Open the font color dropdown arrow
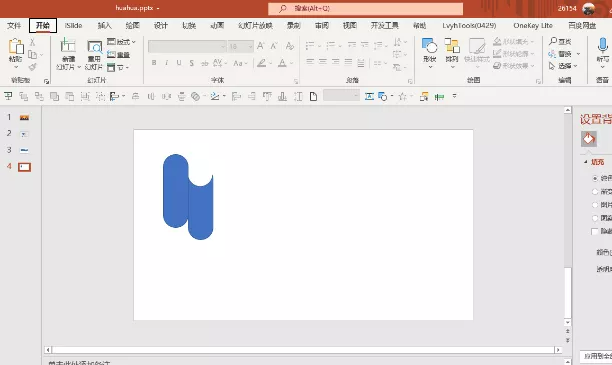This screenshot has width=612, height=365. [x=292, y=63]
